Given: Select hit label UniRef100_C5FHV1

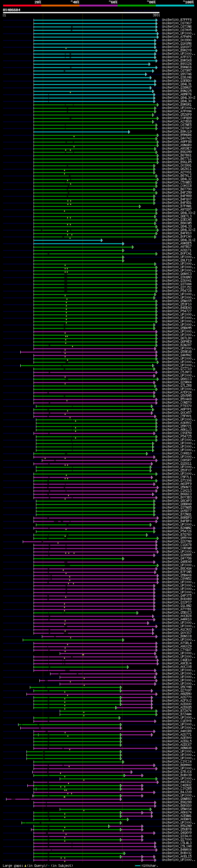Looking at the screenshot, I should click(177, 416).
